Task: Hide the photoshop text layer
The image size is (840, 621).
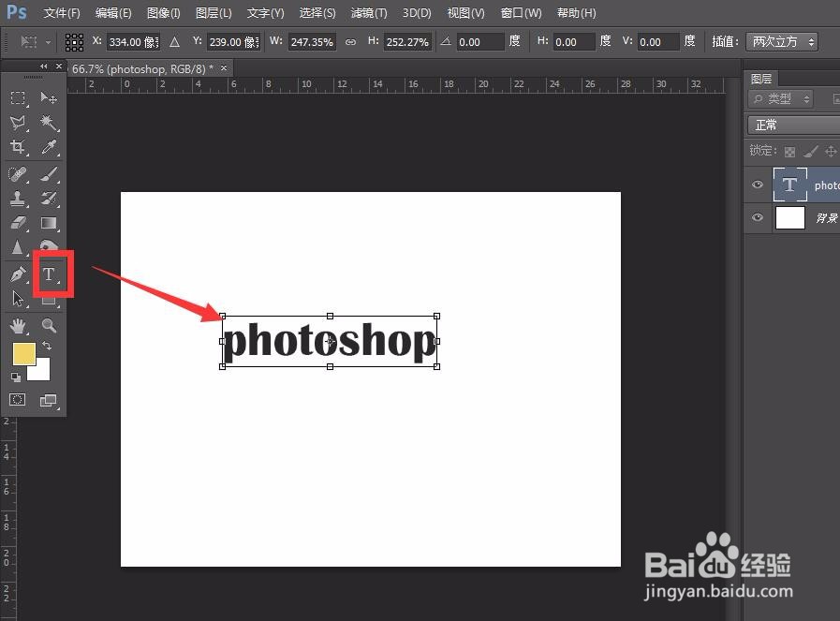Action: [x=757, y=185]
